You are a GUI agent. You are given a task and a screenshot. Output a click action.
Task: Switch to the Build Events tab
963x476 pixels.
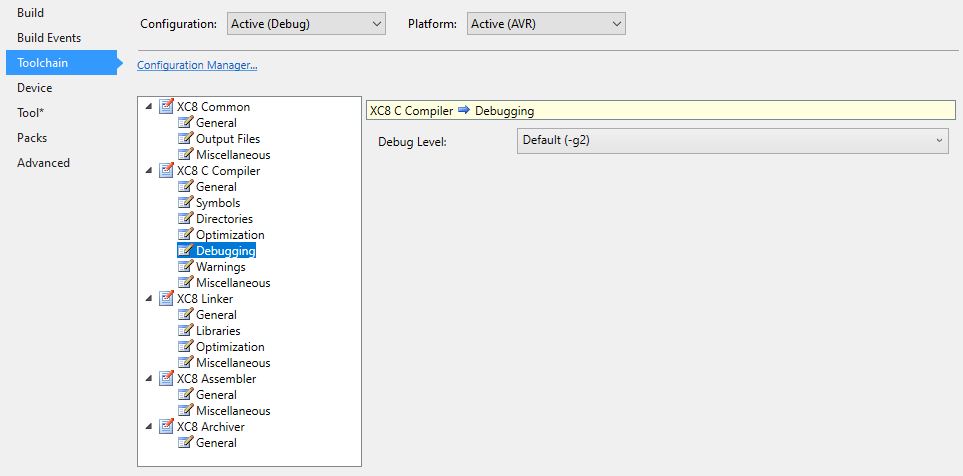coord(49,38)
